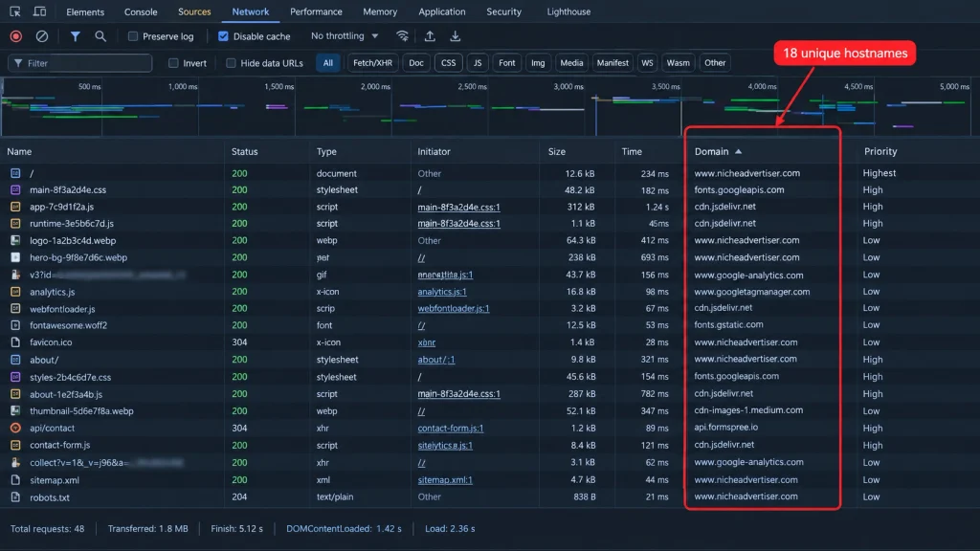Image resolution: width=980 pixels, height=551 pixels.
Task: Check Hide data URLs option
Action: point(232,63)
